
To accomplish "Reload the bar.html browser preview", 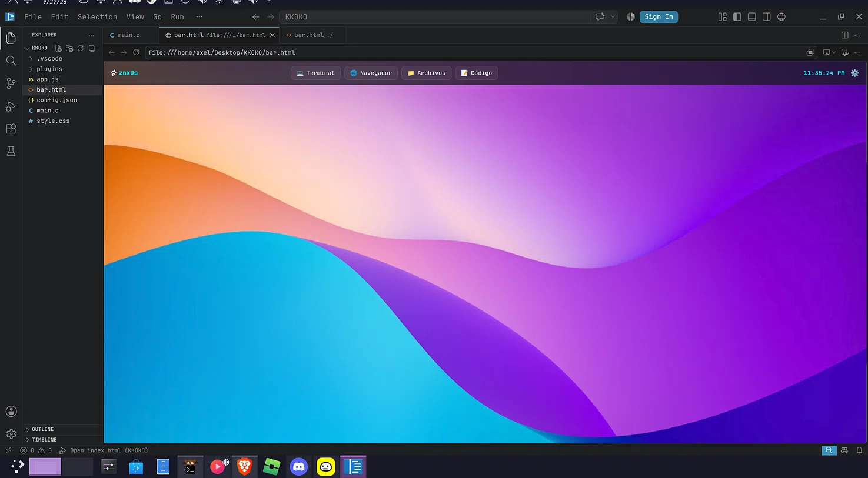I will tap(136, 52).
